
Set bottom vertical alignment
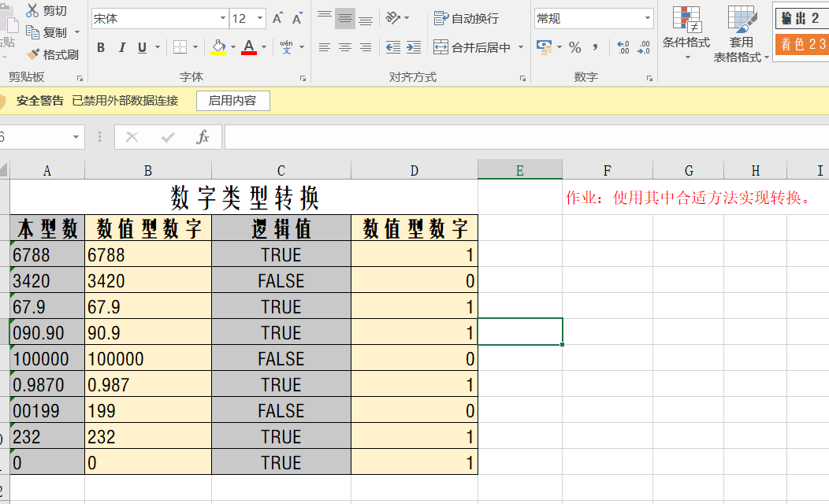pos(366,19)
